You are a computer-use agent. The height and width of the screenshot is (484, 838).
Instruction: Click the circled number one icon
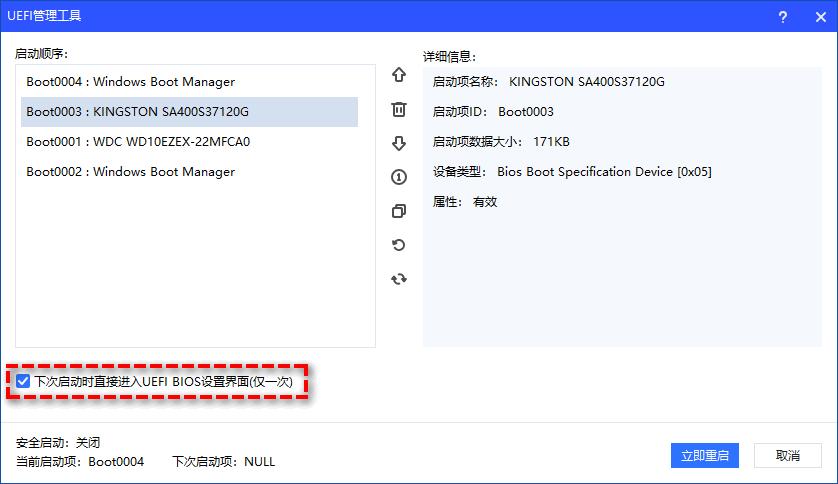[399, 177]
